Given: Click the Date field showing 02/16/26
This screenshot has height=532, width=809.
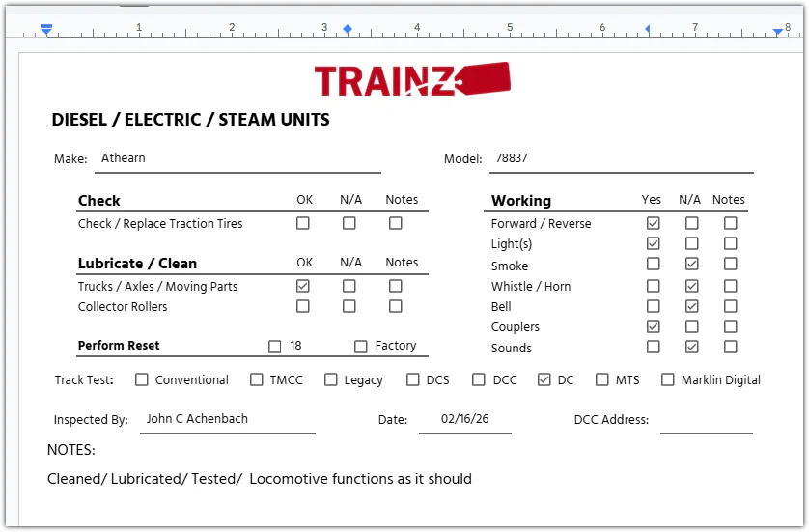Looking at the screenshot, I should point(465,421).
